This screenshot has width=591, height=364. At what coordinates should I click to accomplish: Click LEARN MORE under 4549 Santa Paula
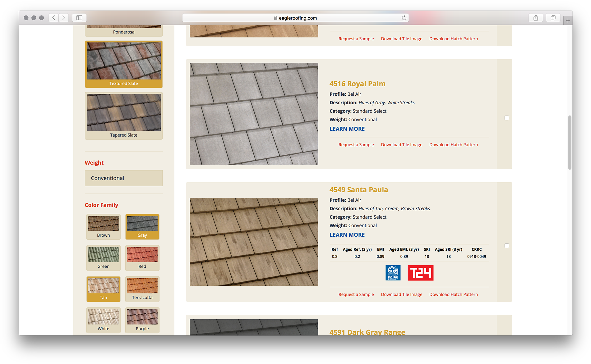click(x=347, y=235)
